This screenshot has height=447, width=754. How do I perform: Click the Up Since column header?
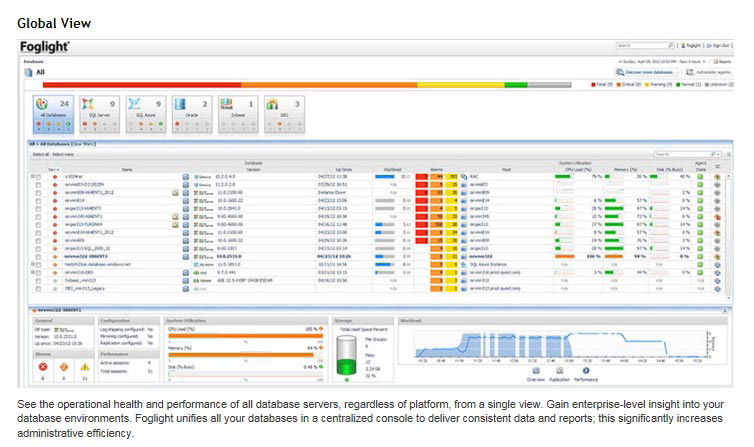tap(343, 170)
